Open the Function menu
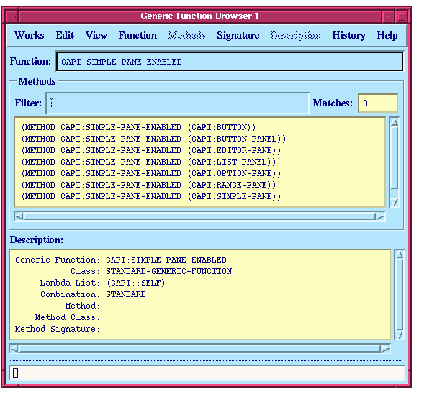The width and height of the screenshot is (423, 396). click(x=138, y=35)
